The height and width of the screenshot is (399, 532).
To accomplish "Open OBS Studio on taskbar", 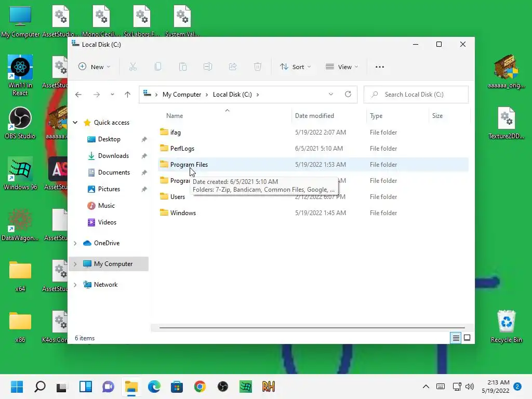I will (x=222, y=387).
